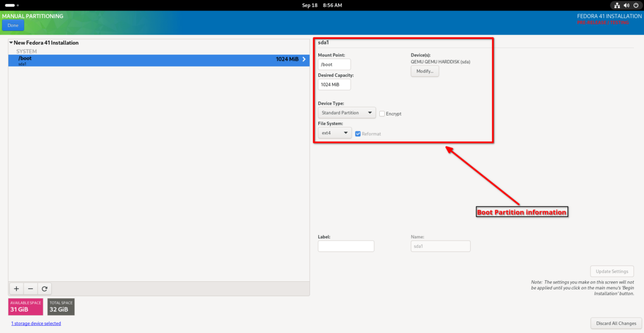Open the Device Type dropdown

[x=346, y=112]
